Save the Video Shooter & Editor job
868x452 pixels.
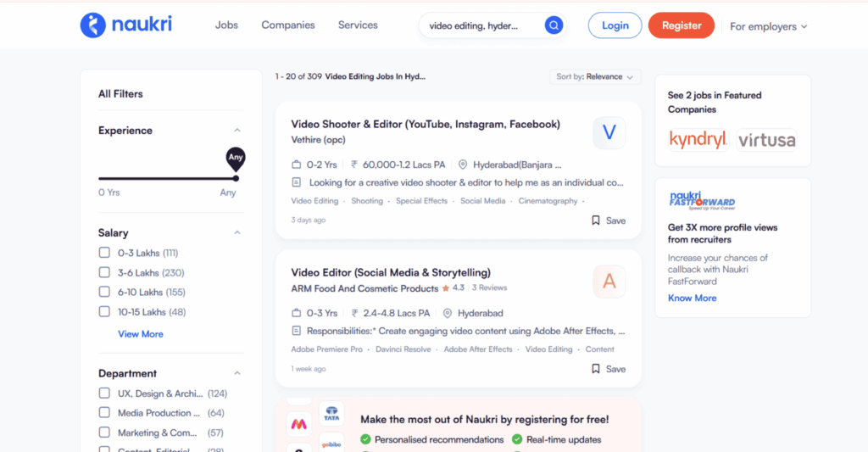(609, 220)
